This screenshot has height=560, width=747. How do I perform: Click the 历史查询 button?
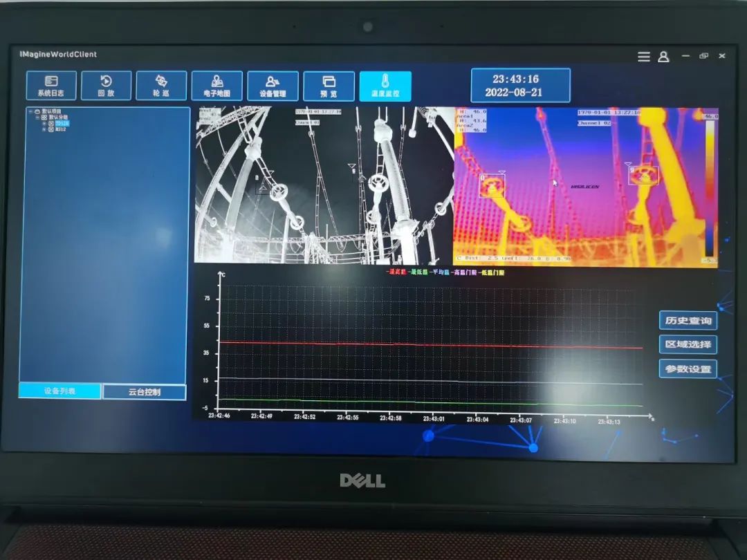click(x=688, y=321)
